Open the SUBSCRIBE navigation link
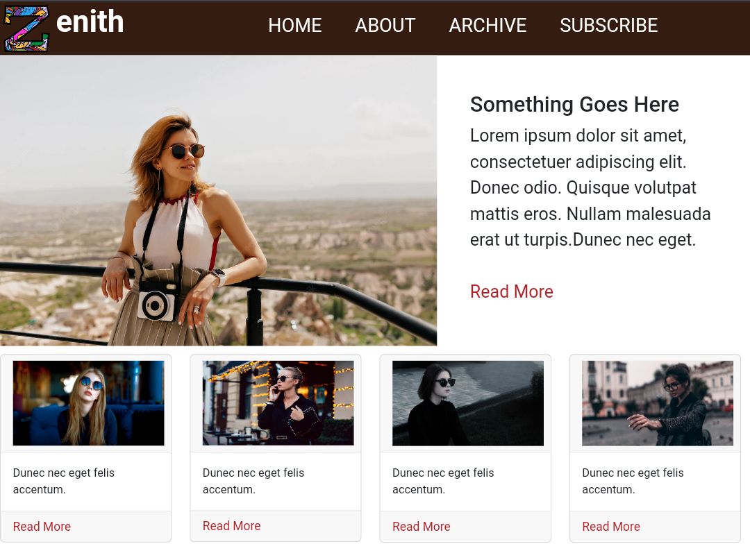 point(608,26)
